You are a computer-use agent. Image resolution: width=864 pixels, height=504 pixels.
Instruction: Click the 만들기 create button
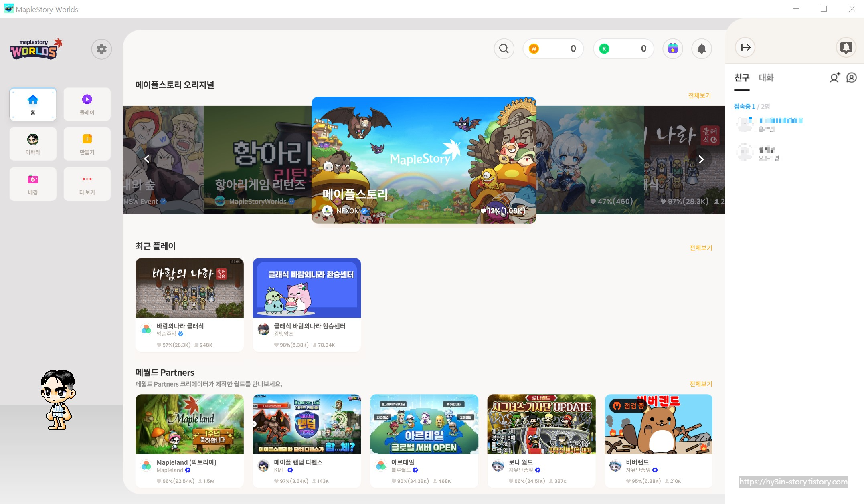click(87, 144)
